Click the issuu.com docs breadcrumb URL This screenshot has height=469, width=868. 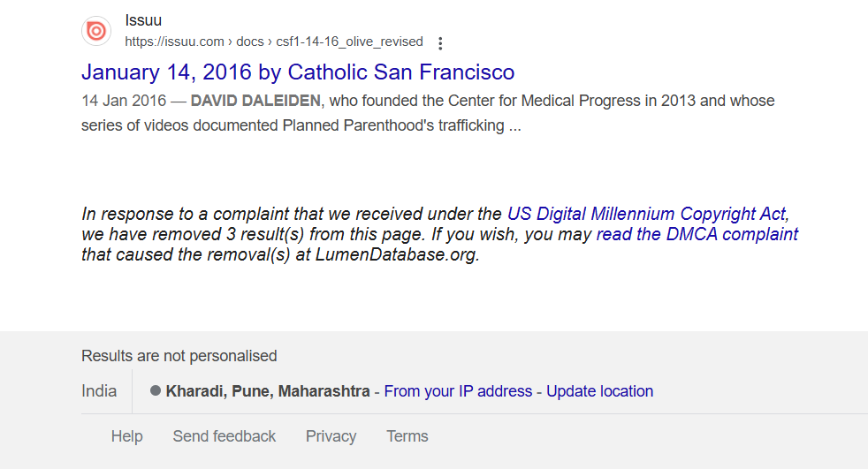(274, 42)
